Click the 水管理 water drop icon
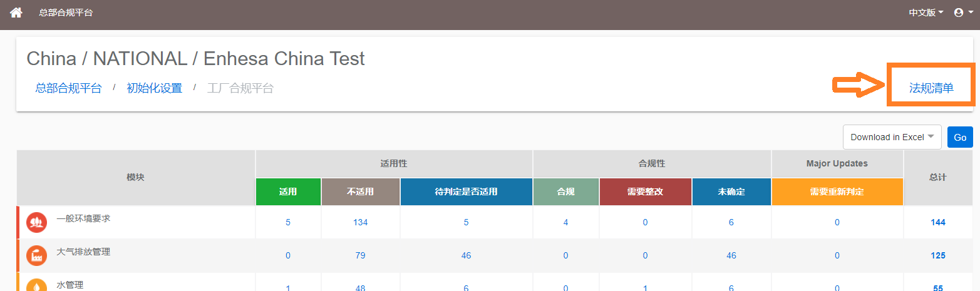Screen dimensions: 980x291 click(36, 285)
